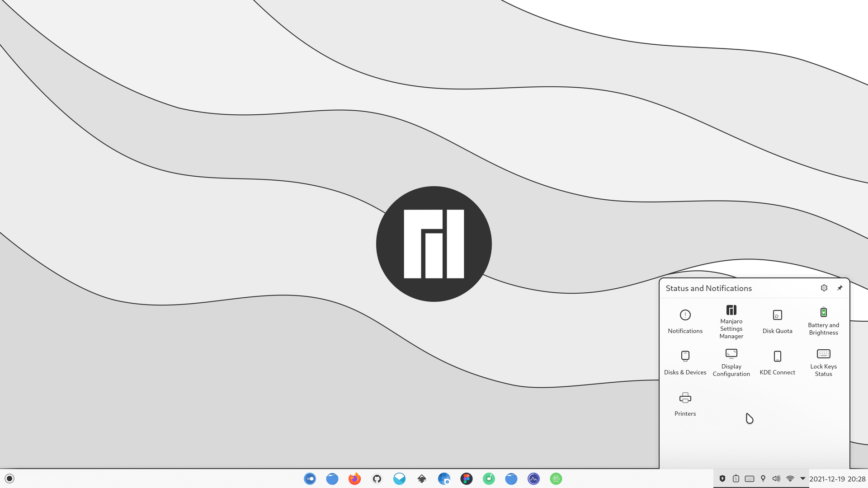Open the audio volume tray icon
Viewport: 868px width, 488px height.
[776, 479]
